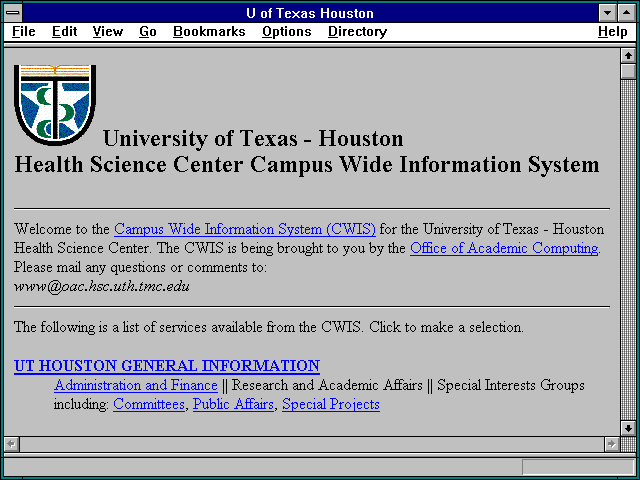Open the Edit menu
Screen dimensions: 640x480
pyautogui.click(x=64, y=32)
